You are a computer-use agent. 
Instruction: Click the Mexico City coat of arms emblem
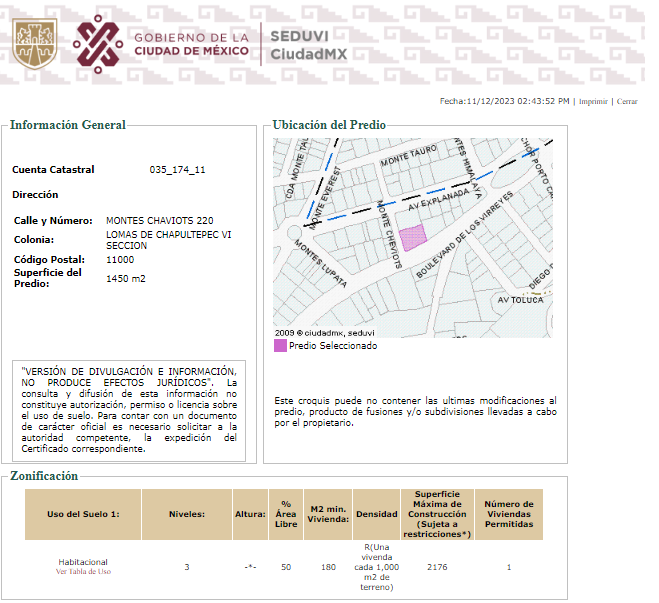(34, 44)
